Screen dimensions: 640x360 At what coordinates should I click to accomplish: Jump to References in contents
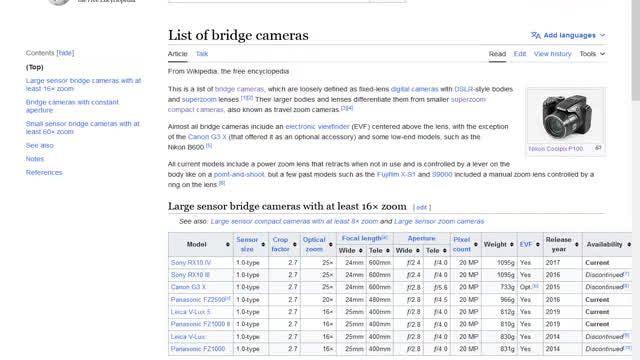(44, 172)
